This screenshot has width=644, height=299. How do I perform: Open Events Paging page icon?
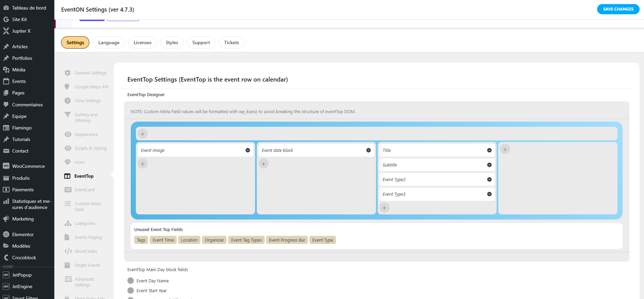pos(67,237)
